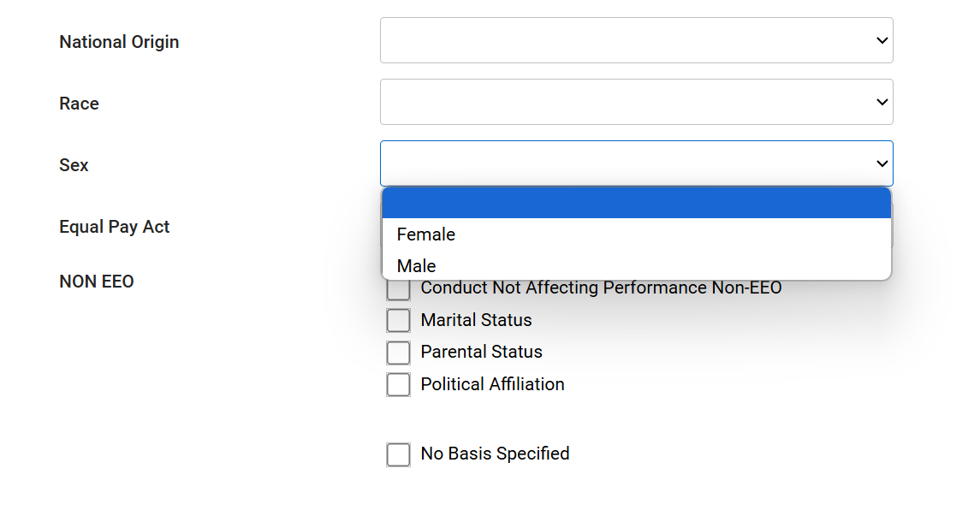Screen dimensions: 980x528
Task: Toggle the Political Affiliation checkbox
Action: click(x=399, y=385)
